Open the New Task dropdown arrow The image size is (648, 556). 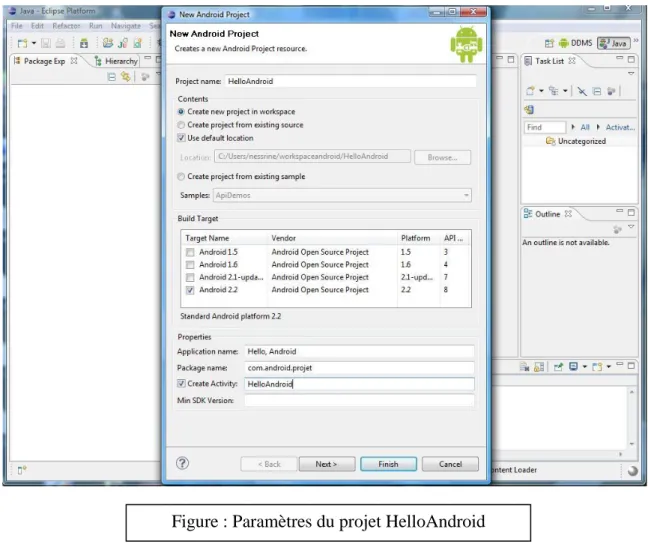pyautogui.click(x=541, y=91)
